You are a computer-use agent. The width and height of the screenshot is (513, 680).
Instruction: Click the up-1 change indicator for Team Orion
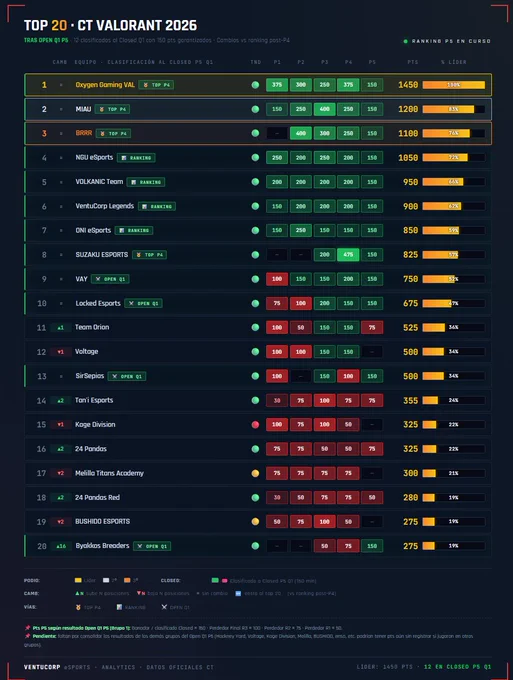(61, 328)
